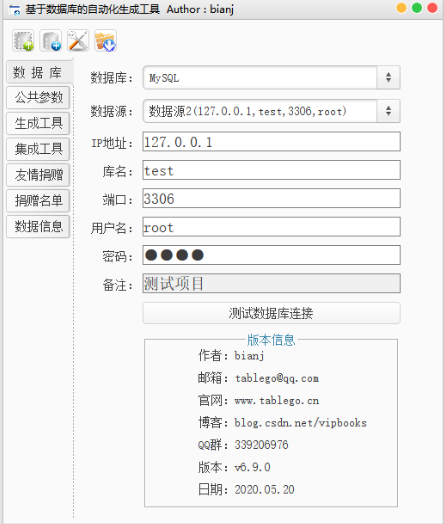Focus the 库名 field containing test
The image size is (444, 524).
272,170
